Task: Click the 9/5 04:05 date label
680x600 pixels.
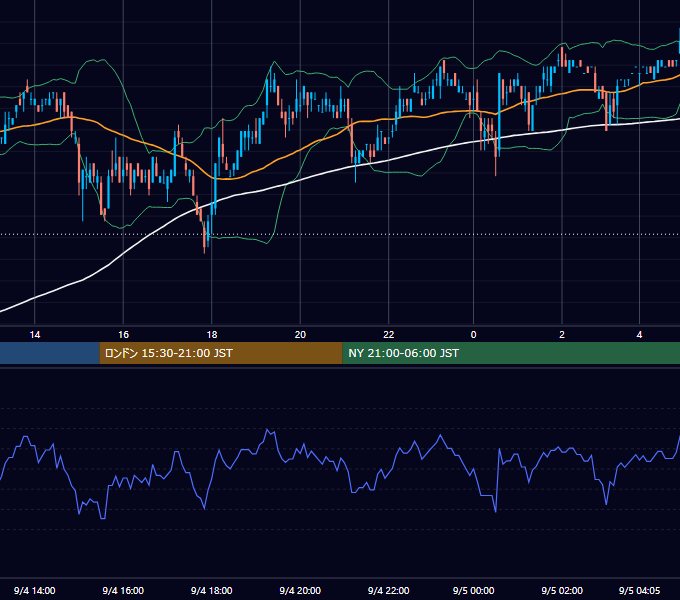Action: click(x=639, y=590)
